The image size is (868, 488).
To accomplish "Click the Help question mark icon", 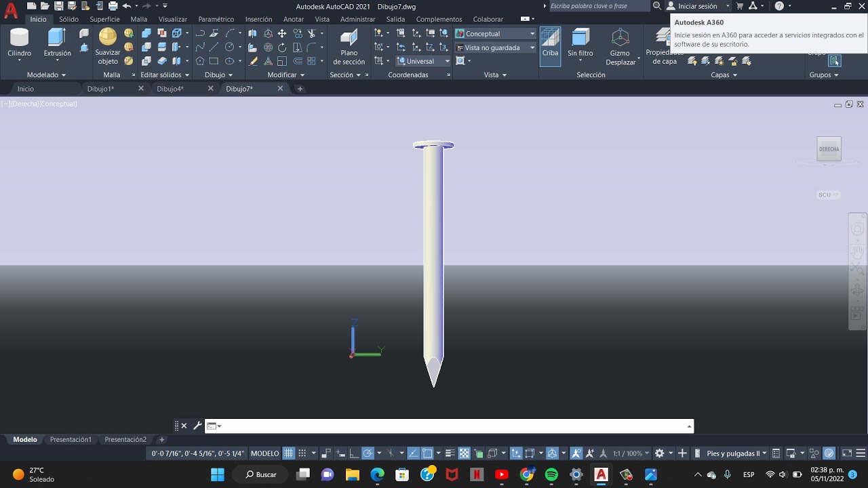I will pos(779,6).
